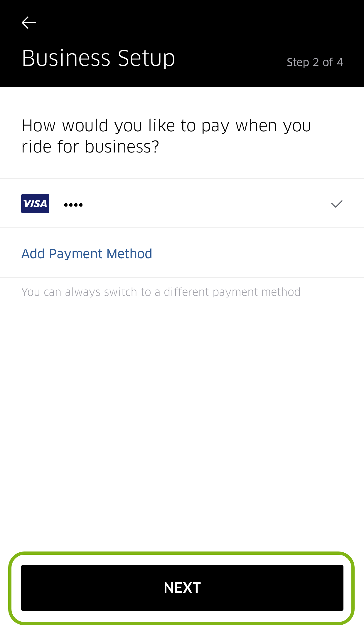Enable the Visa card as business payment
The image size is (364, 632).
pos(182,204)
